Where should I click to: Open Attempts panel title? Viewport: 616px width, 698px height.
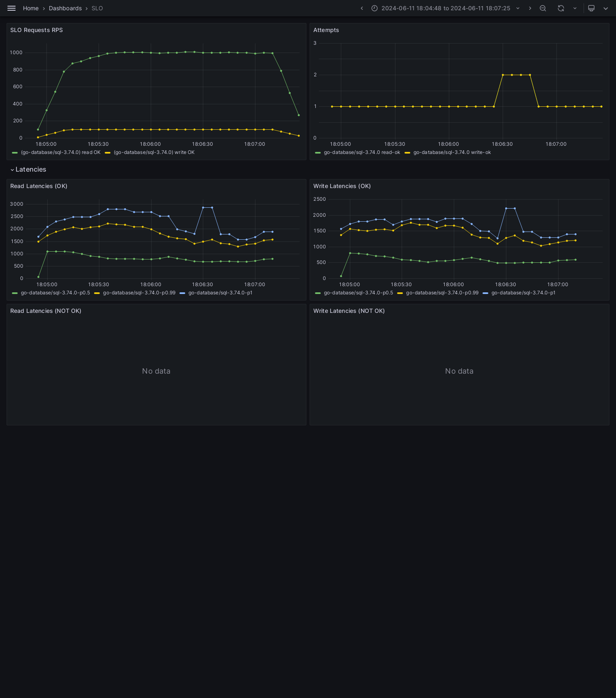coord(326,30)
